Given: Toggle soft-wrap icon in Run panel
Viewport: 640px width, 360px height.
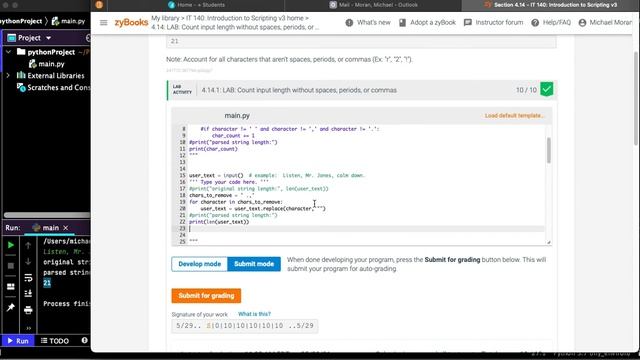Looking at the screenshot, I should coord(28,278).
